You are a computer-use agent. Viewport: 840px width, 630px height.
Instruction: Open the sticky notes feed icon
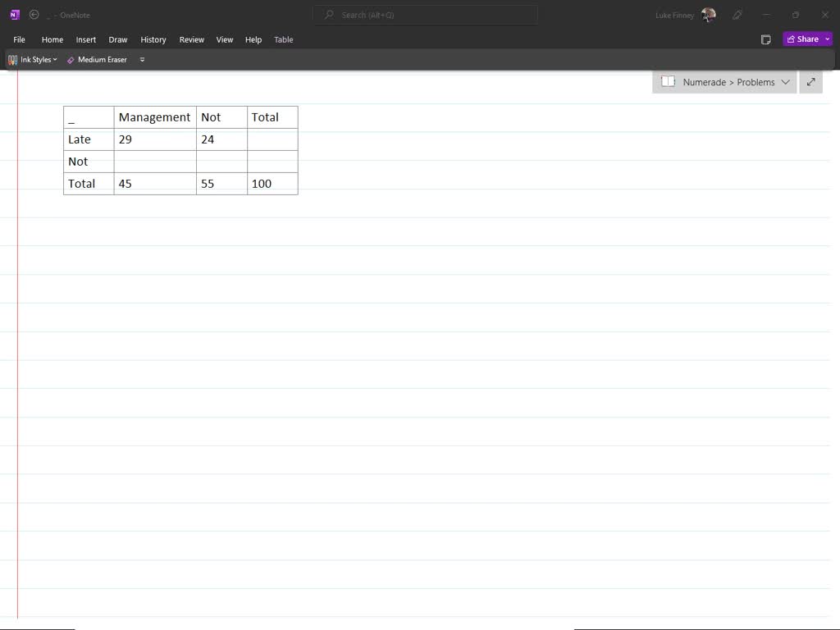coord(765,39)
